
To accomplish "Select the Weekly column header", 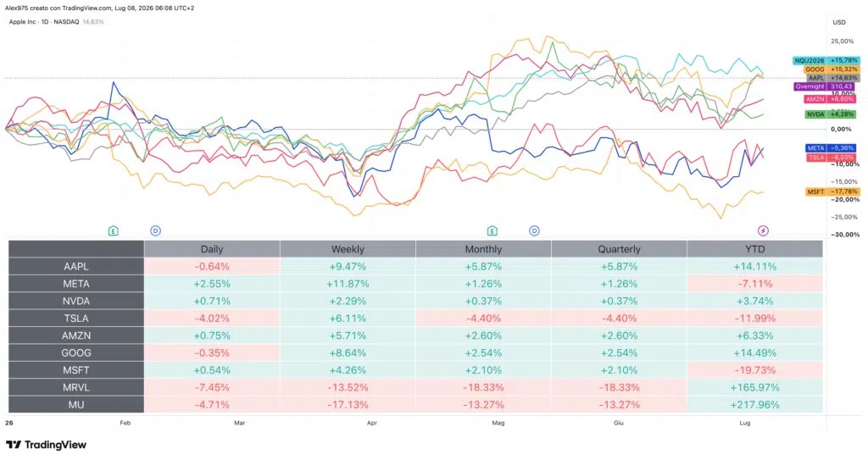I will click(348, 249).
